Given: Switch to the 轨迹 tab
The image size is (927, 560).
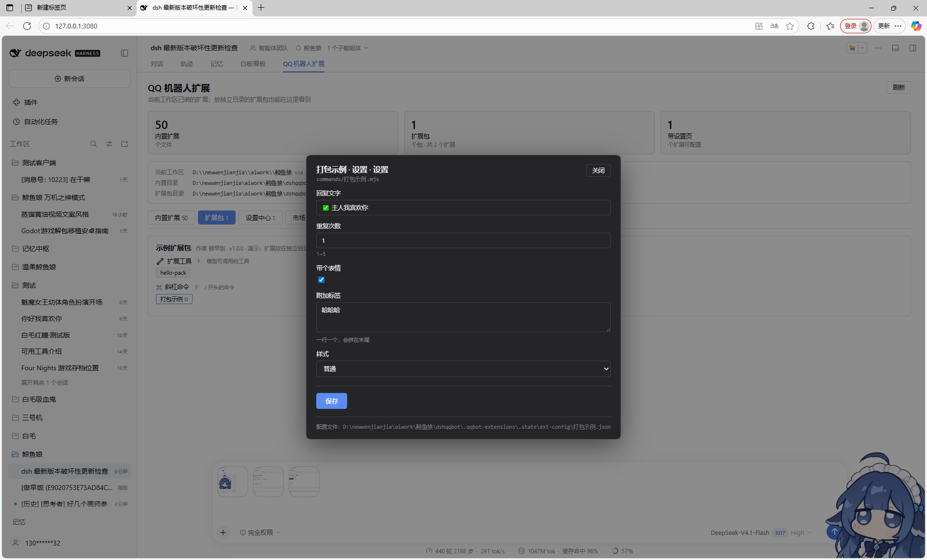Looking at the screenshot, I should point(186,64).
